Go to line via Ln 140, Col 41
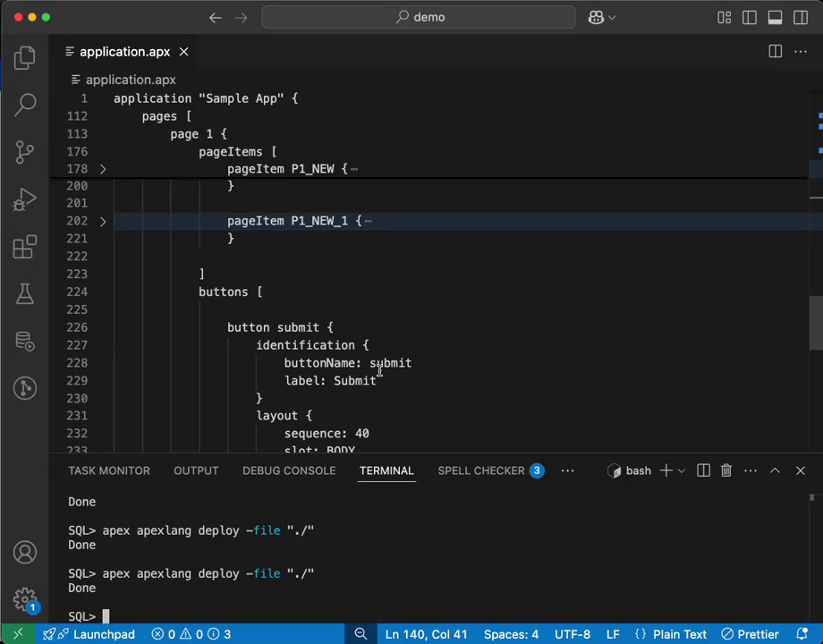 click(x=426, y=634)
